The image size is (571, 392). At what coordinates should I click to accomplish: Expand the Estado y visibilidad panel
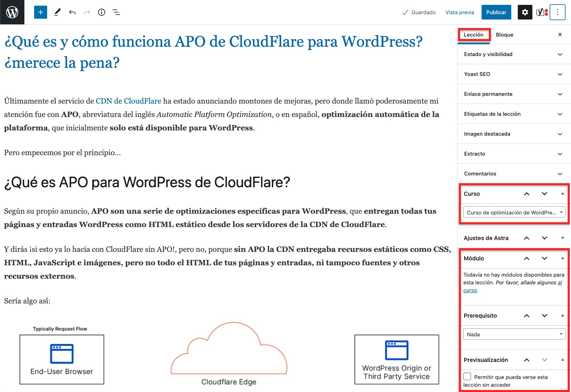tap(514, 54)
